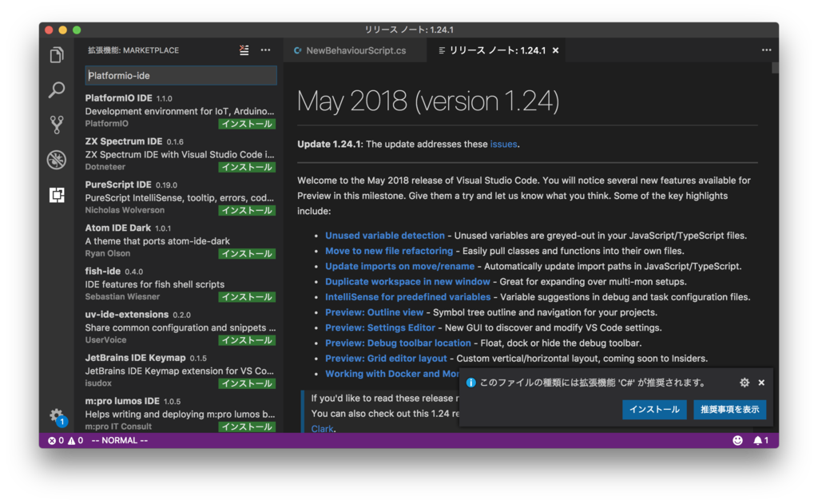Open Atom IDE Dark extension title
Viewport: 818px width, 504px height.
coord(118,228)
